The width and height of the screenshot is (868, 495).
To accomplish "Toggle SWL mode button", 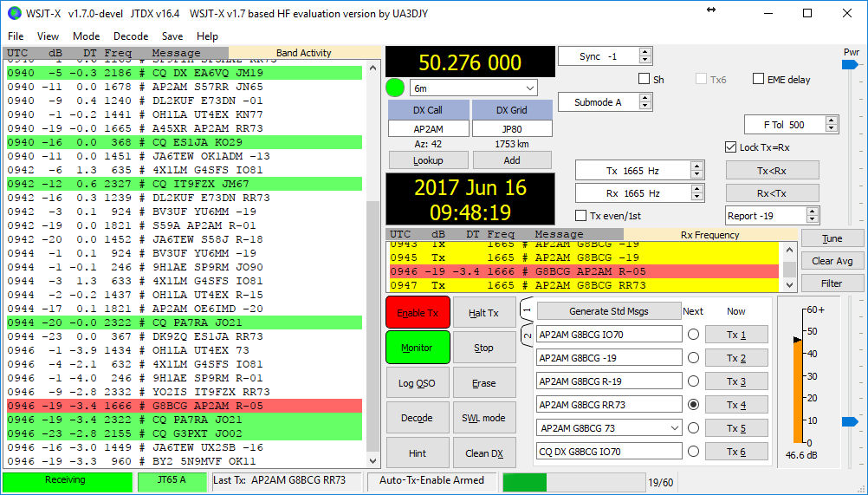I will pyautogui.click(x=484, y=418).
